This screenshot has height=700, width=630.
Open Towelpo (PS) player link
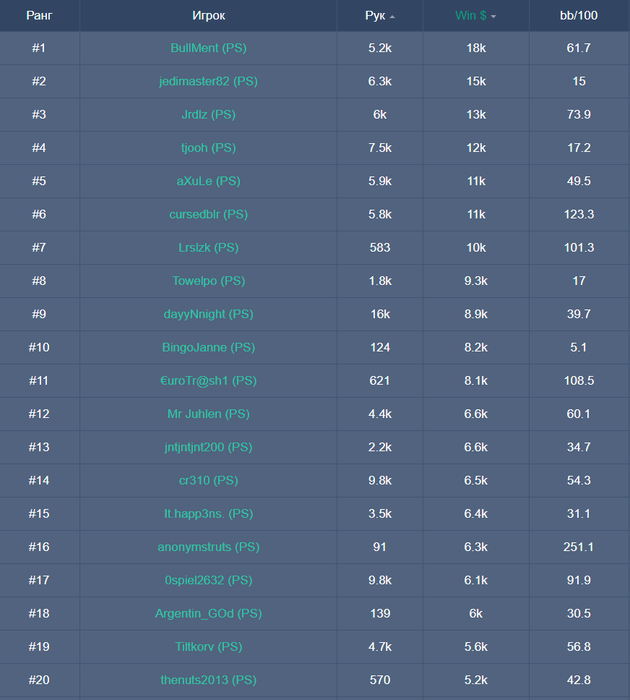(208, 281)
